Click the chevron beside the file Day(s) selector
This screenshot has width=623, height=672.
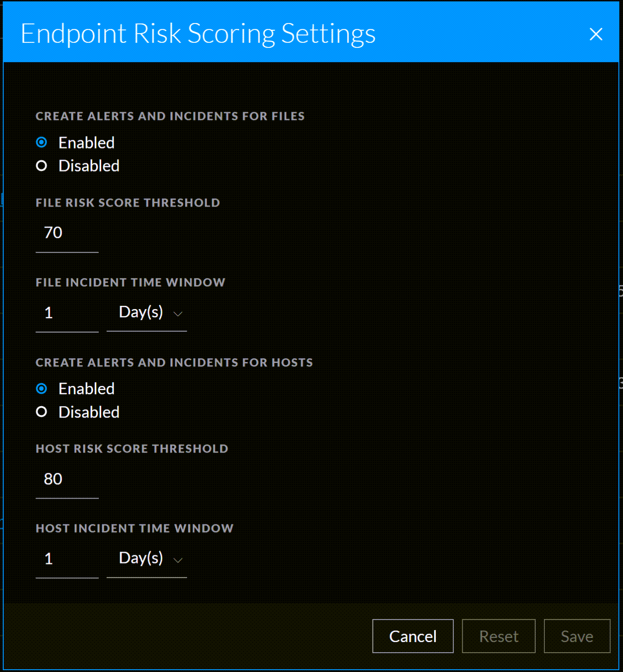pos(178,314)
